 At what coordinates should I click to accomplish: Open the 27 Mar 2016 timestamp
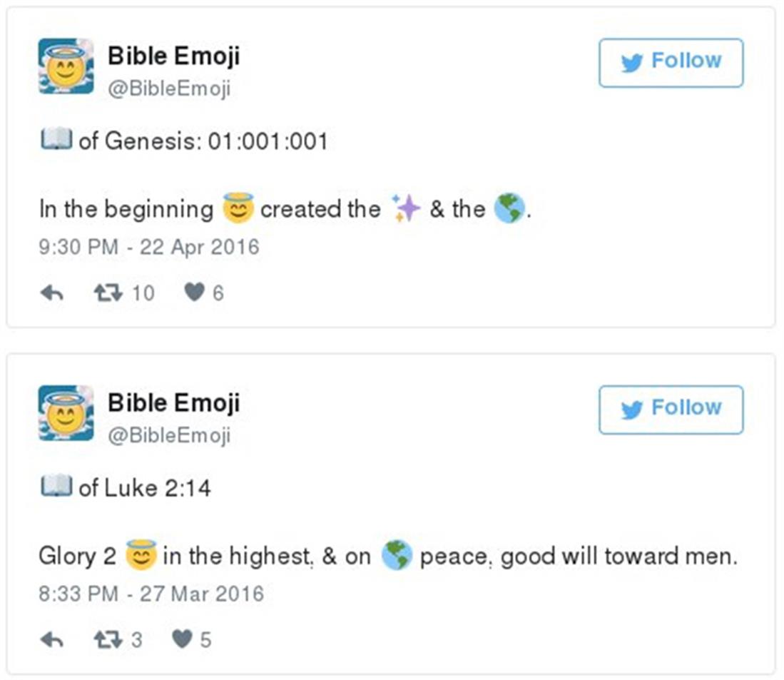(151, 594)
